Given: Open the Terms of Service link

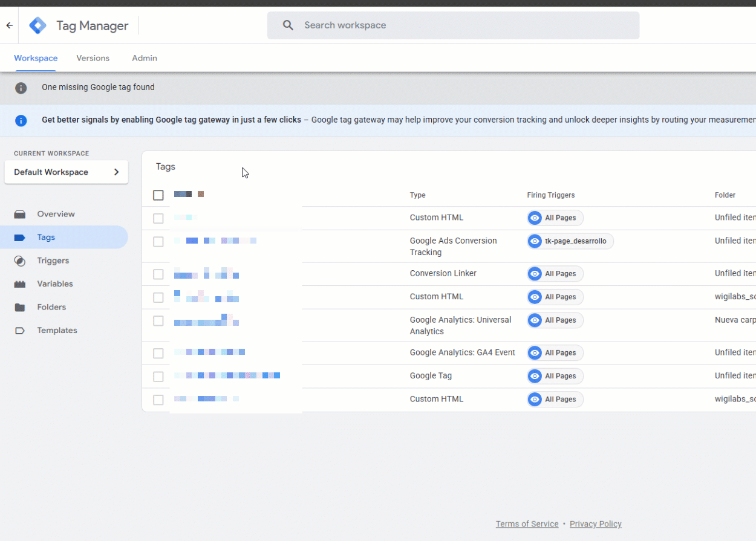Looking at the screenshot, I should 527,524.
